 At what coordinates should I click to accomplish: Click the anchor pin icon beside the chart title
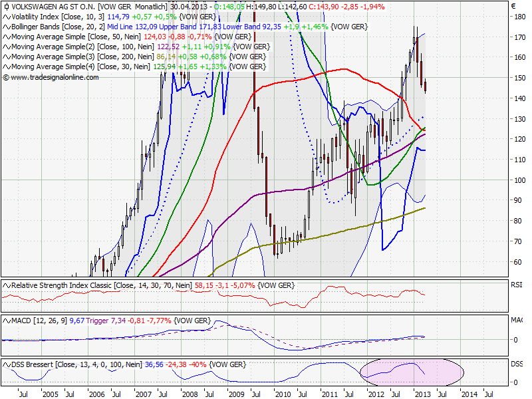click(6, 7)
